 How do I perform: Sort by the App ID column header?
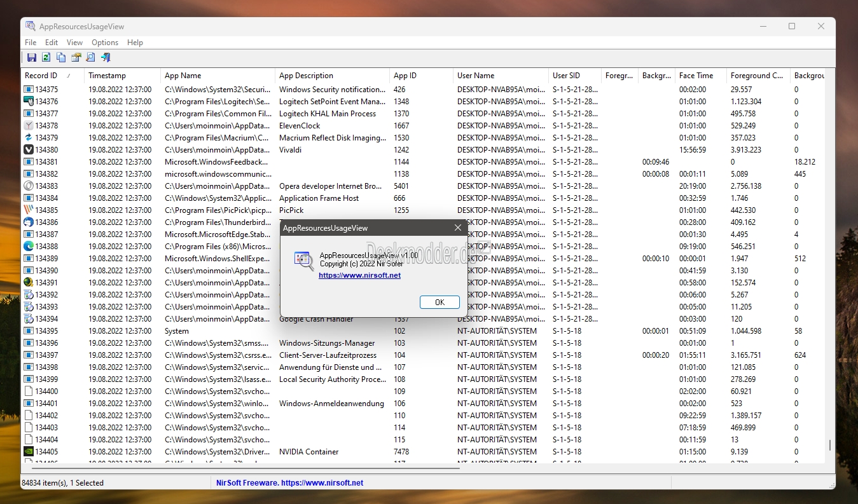[421, 76]
